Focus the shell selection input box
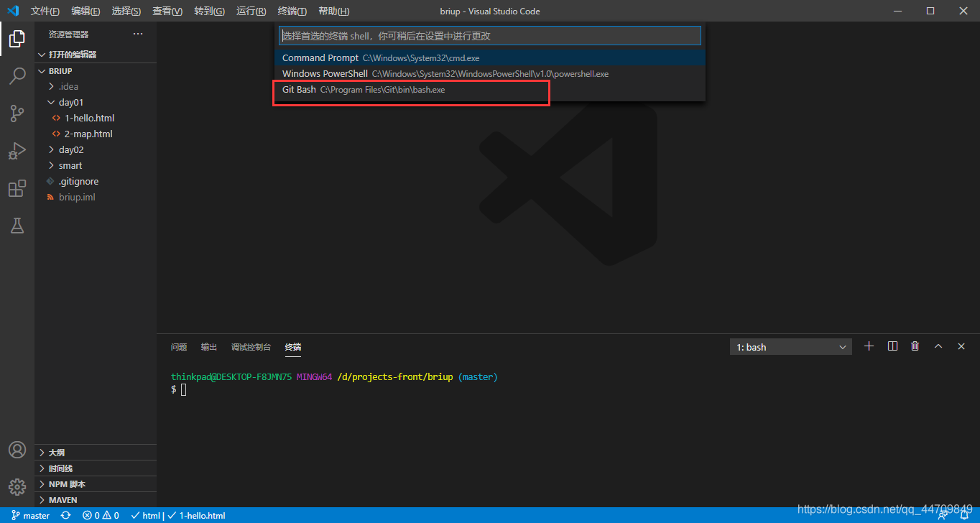The width and height of the screenshot is (980, 523). tap(489, 35)
